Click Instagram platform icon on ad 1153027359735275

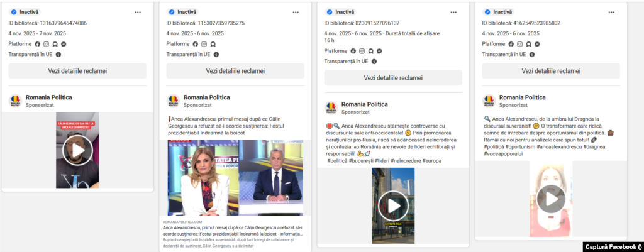[x=204, y=44]
